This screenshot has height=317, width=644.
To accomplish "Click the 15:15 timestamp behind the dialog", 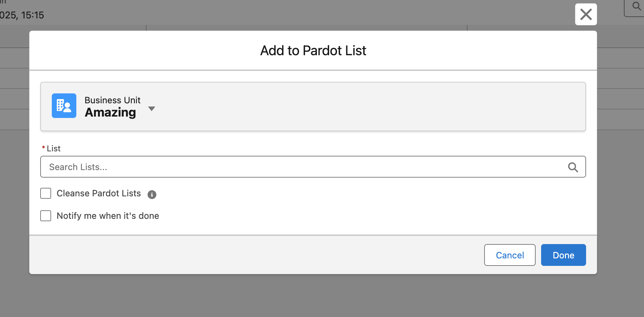I will coord(33,15).
